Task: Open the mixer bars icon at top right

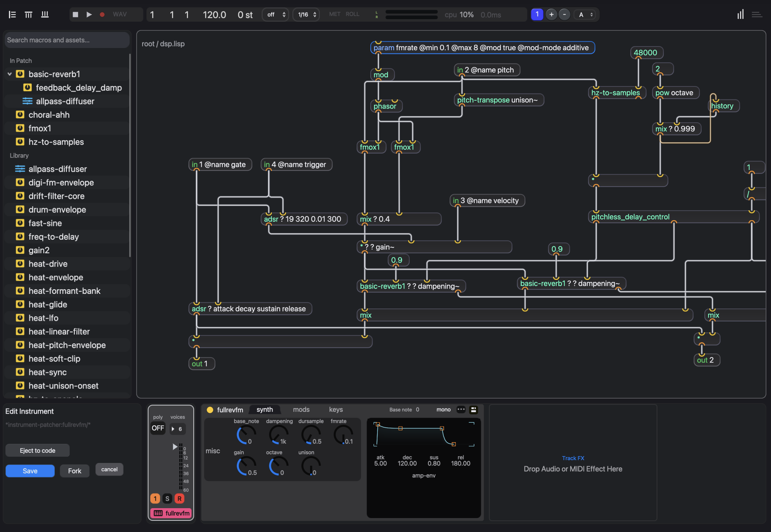Action: 740,14
